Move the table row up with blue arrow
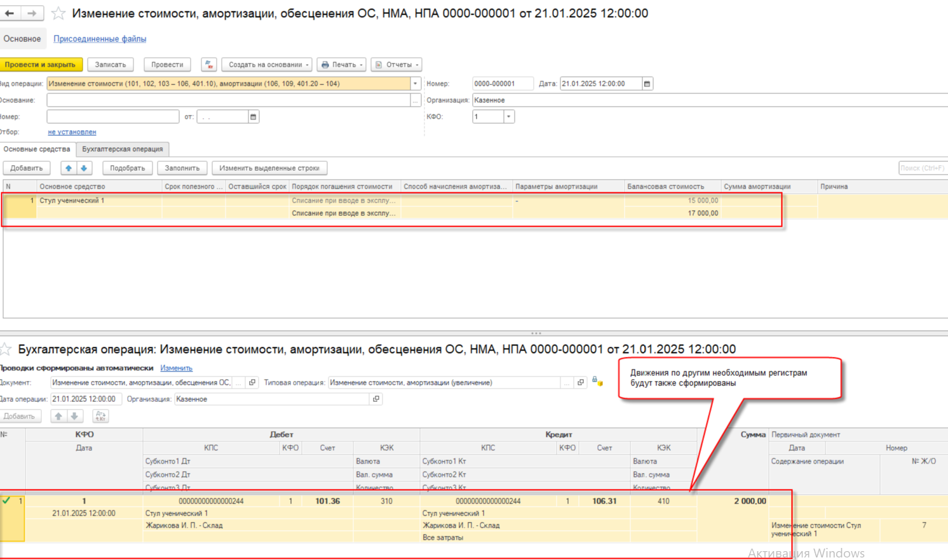Viewport: 948px width, 560px height. click(x=69, y=168)
